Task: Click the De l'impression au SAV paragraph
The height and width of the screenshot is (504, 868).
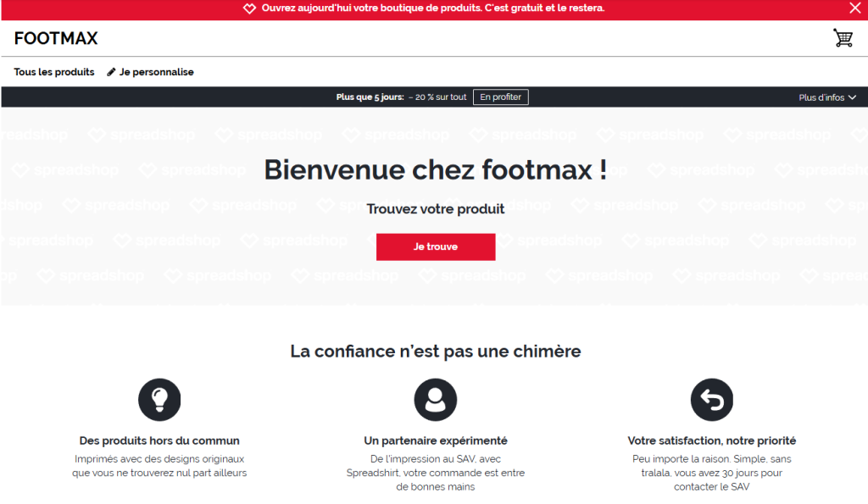Action: click(x=436, y=473)
